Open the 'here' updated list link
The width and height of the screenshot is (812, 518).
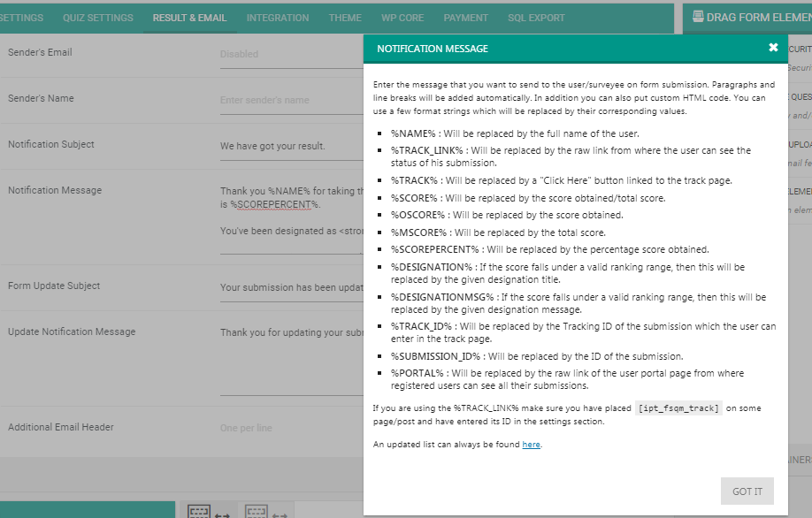point(531,445)
